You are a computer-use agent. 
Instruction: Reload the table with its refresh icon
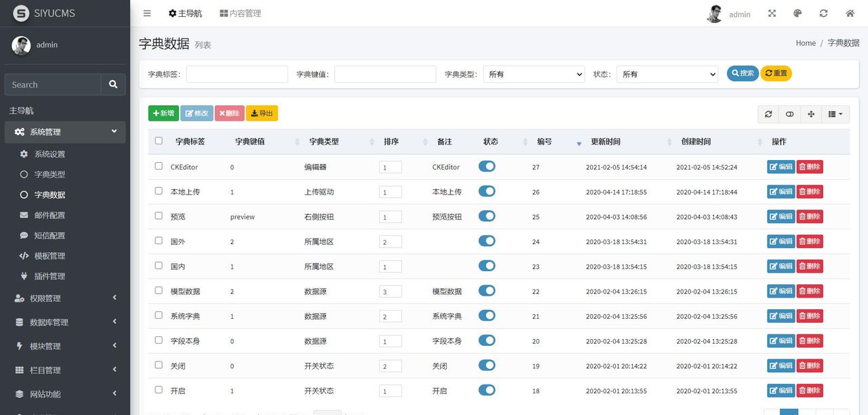pos(768,113)
